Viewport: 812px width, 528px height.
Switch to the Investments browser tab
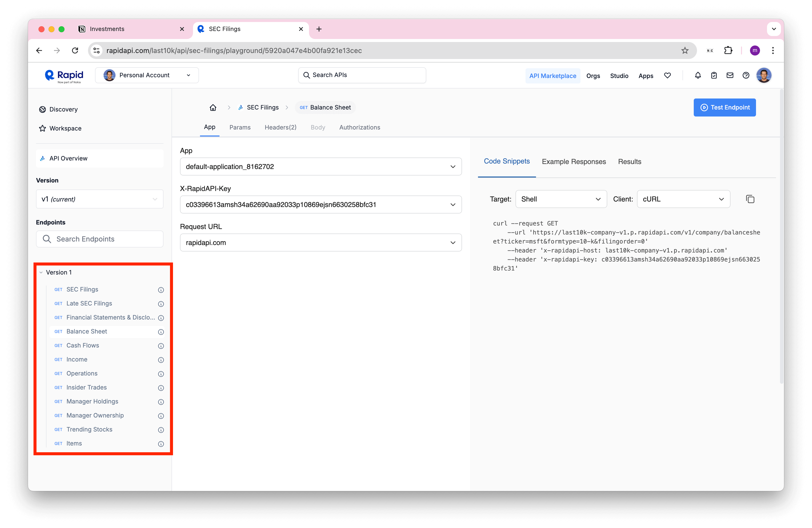click(x=131, y=29)
